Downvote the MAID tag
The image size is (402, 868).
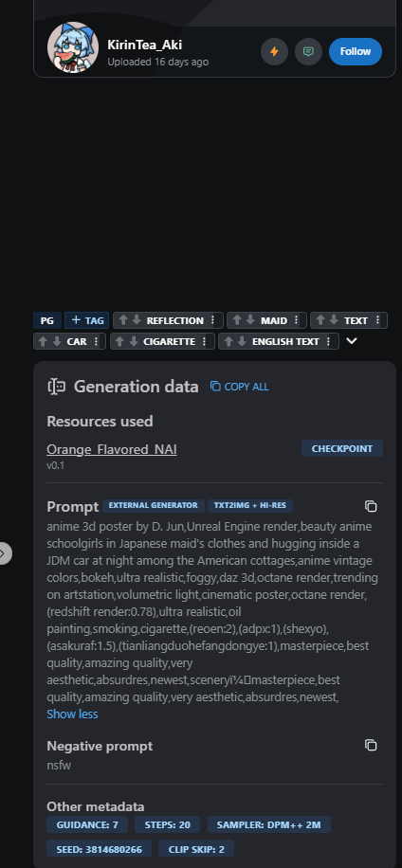(x=250, y=320)
